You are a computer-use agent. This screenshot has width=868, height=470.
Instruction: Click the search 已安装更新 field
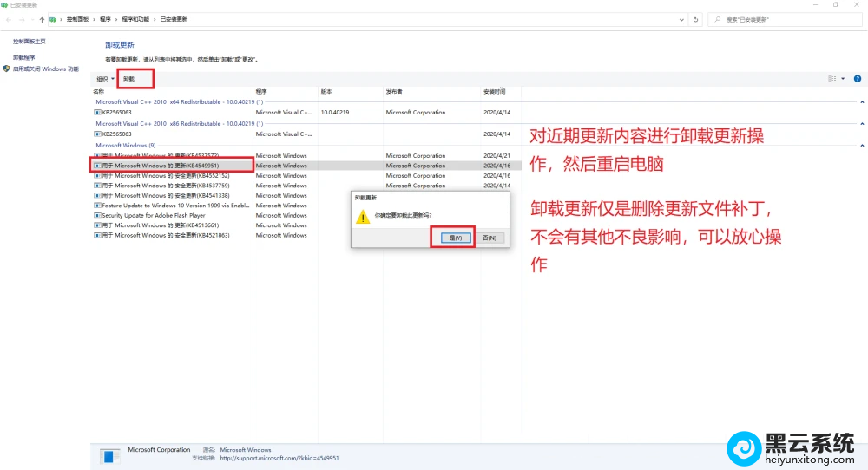click(x=785, y=19)
